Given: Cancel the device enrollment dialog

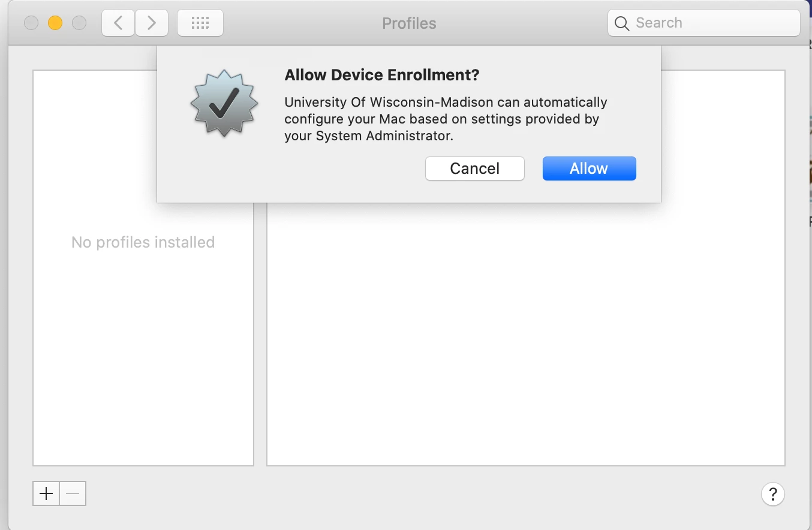Looking at the screenshot, I should point(474,168).
